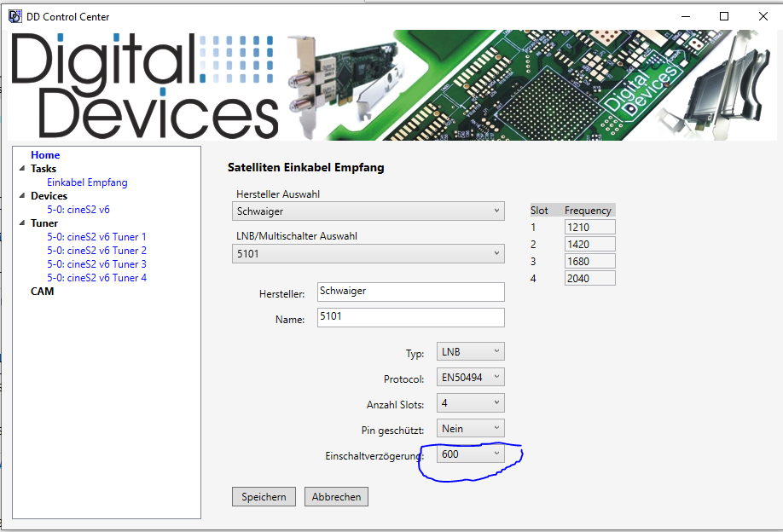Image resolution: width=783 pixels, height=532 pixels.
Task: Open the Einschaltverzögerung dropdown
Action: pos(471,454)
